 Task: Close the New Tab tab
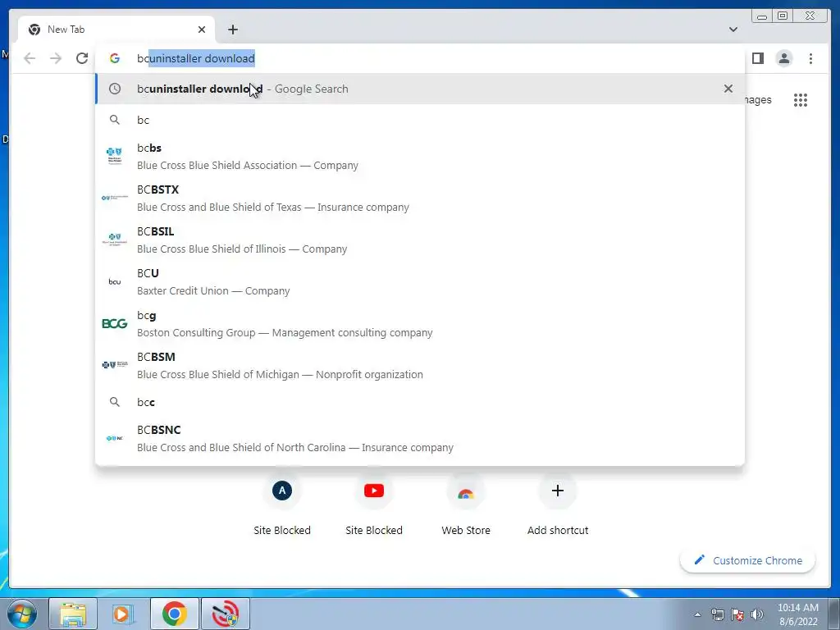click(202, 30)
